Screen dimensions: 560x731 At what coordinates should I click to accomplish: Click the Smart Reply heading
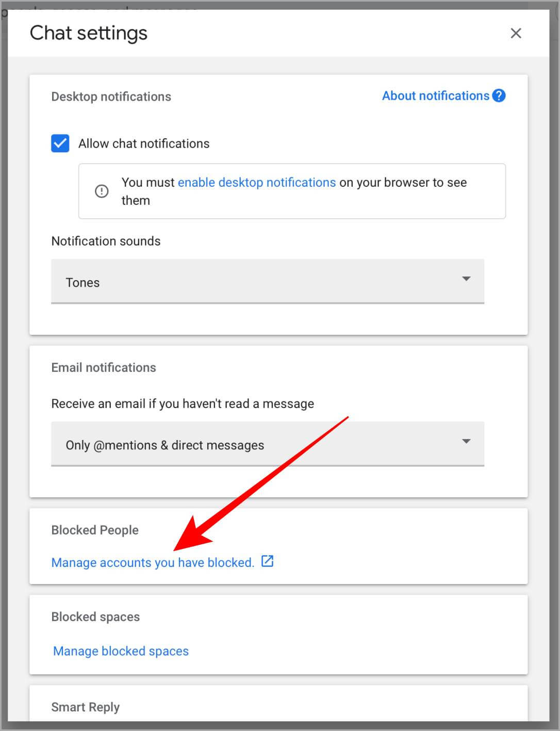[86, 707]
